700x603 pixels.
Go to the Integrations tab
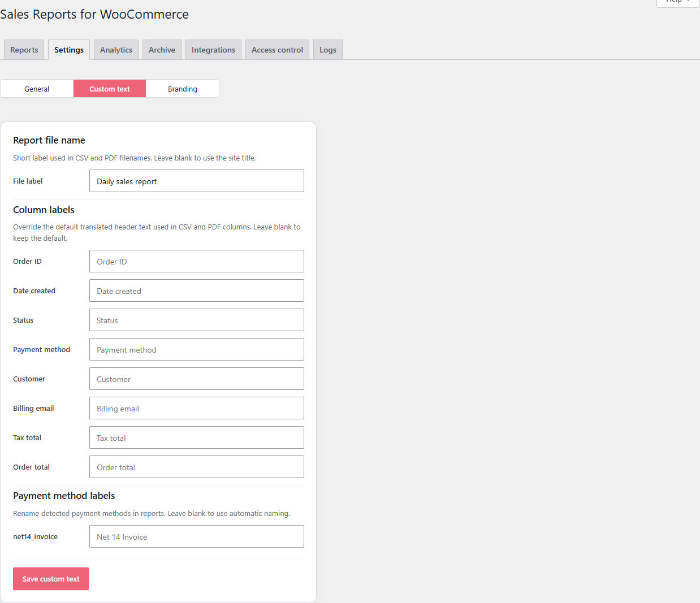click(x=213, y=50)
